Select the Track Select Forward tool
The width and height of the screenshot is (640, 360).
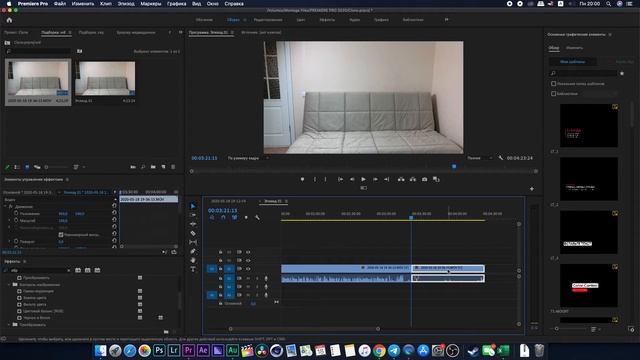pyautogui.click(x=193, y=215)
